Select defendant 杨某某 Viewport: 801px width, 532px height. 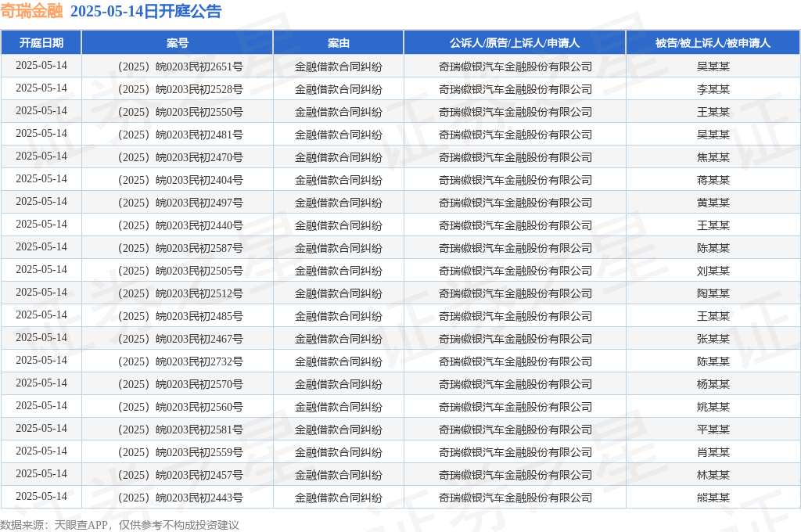coord(713,384)
